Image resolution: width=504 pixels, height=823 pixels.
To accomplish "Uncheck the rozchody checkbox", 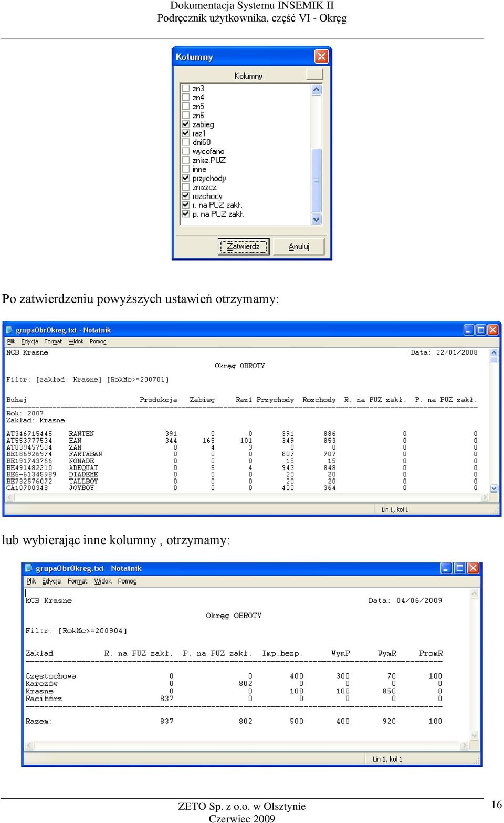I will [186, 196].
